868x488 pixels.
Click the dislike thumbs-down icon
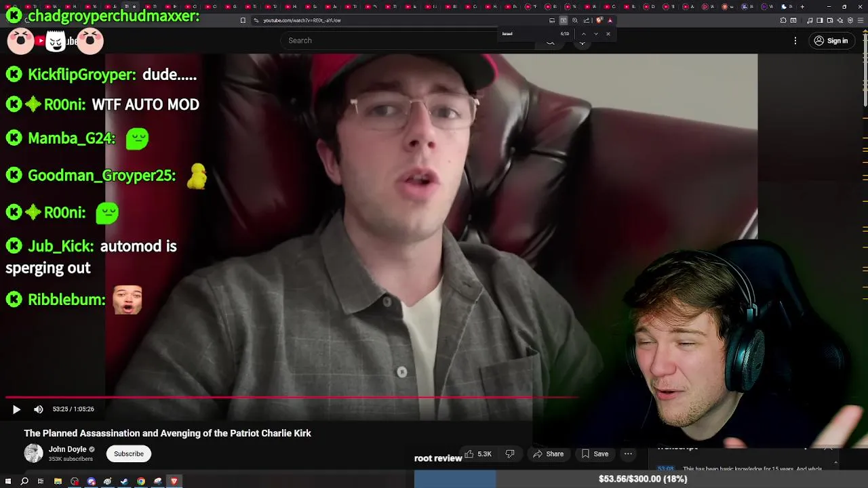pos(510,454)
